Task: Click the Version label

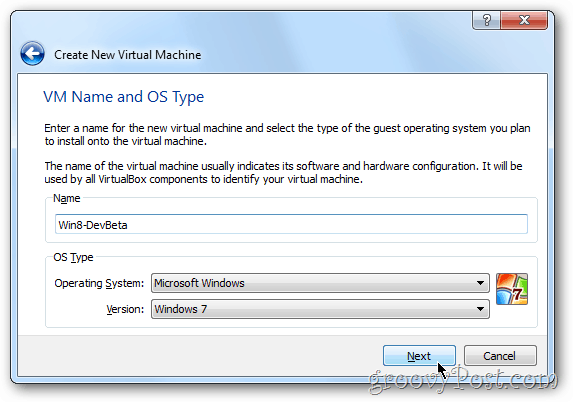Action: point(125,309)
